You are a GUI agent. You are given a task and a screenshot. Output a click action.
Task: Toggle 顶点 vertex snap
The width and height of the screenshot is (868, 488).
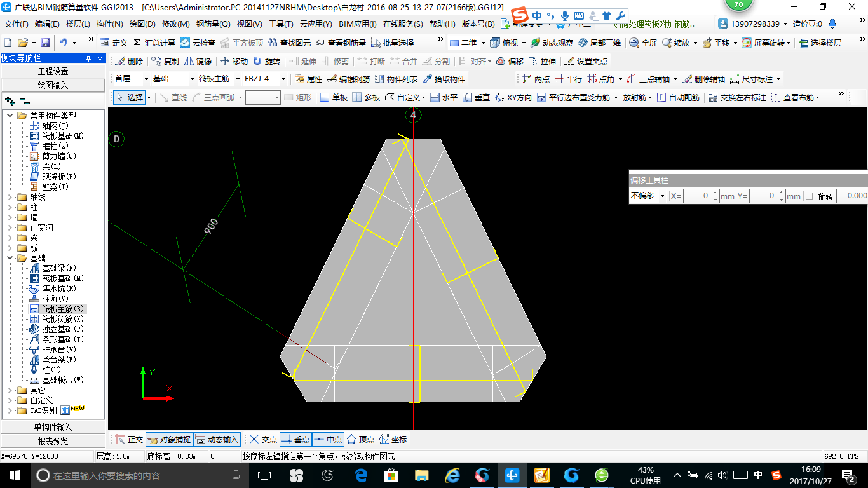tap(360, 439)
